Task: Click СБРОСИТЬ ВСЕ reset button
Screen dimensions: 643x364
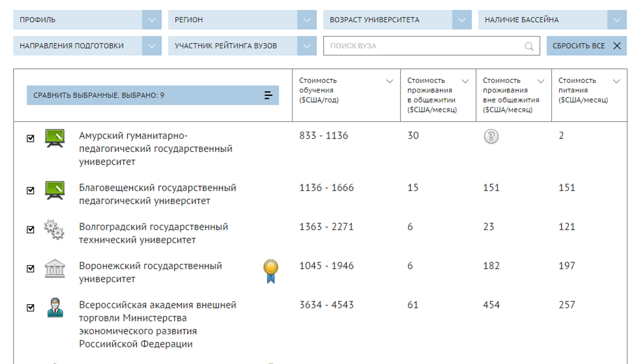Action: tap(586, 46)
